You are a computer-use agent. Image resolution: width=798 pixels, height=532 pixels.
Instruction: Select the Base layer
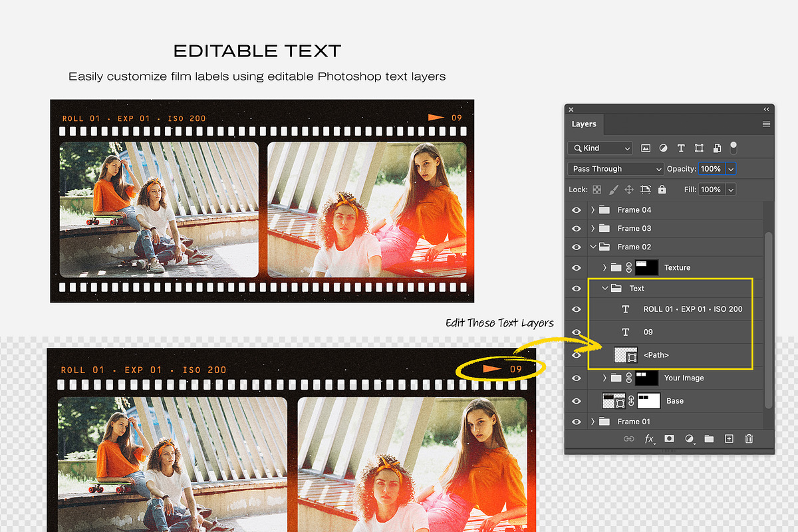[675, 401]
